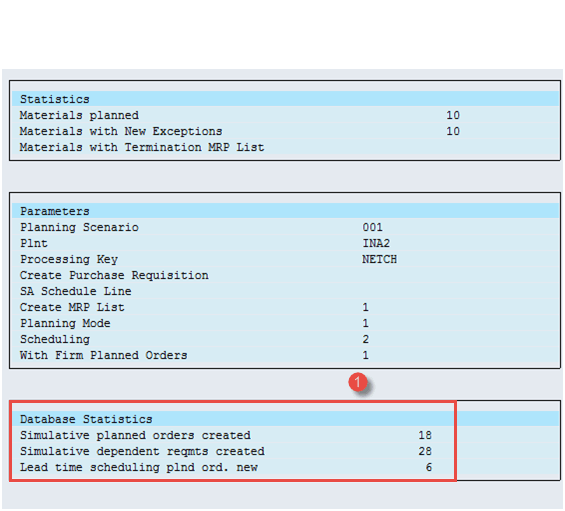Click the Materials planned value 10

pyautogui.click(x=453, y=115)
